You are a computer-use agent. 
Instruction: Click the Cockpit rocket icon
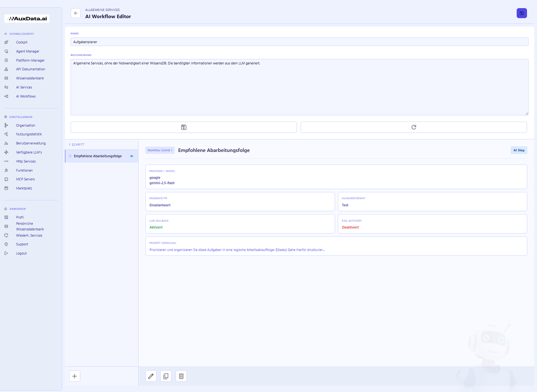tap(6, 42)
